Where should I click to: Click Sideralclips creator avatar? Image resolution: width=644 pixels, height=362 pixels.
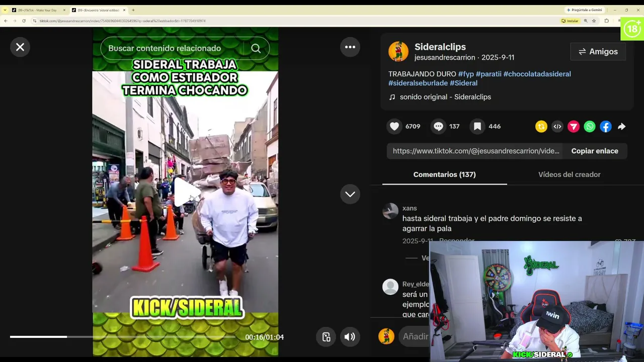(398, 51)
